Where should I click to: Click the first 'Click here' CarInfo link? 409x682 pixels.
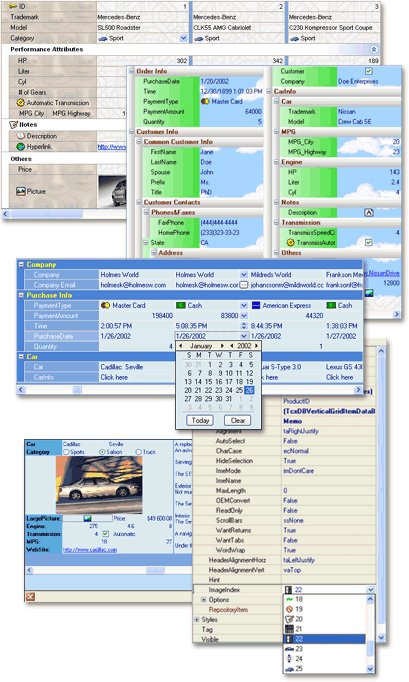click(114, 377)
